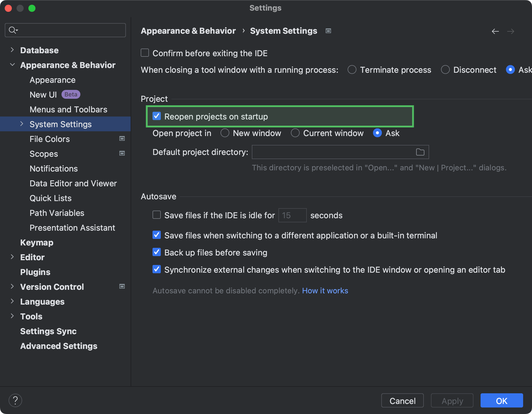Expand the Editor section

coord(12,257)
